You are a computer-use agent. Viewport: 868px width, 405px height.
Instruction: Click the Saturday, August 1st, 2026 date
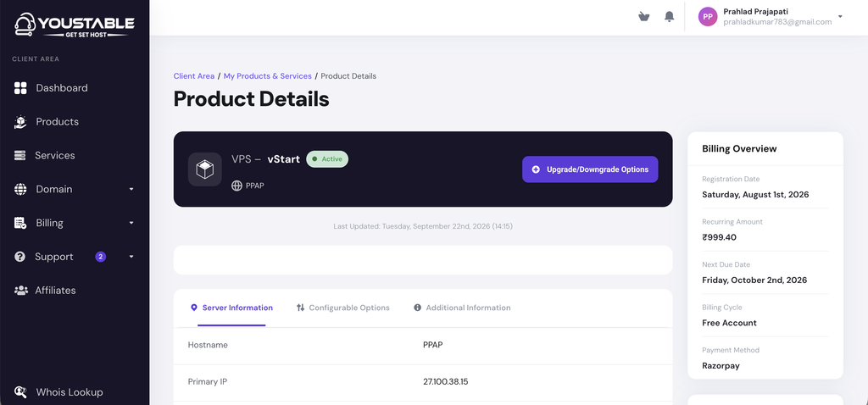[755, 195]
